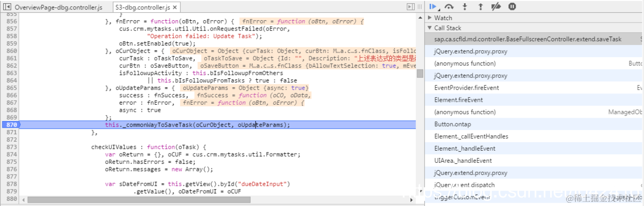Step into next function call

tap(465, 7)
